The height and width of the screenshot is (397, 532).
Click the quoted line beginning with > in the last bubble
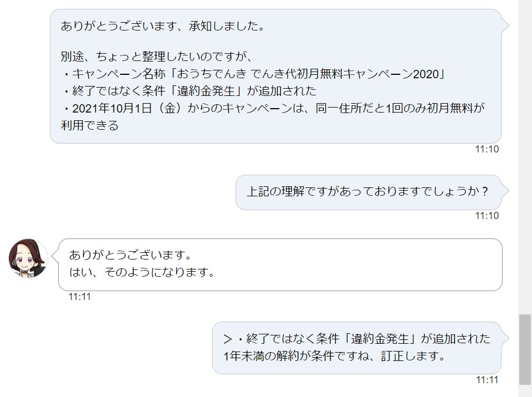point(357,339)
